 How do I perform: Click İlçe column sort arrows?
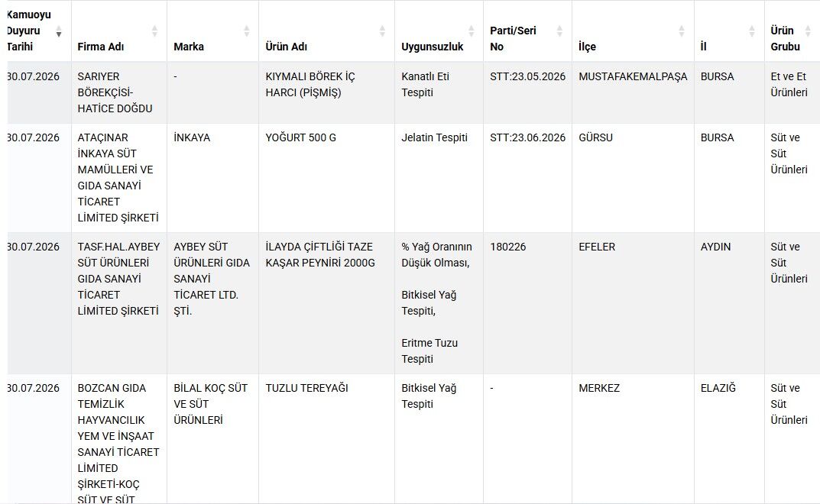coord(682,31)
